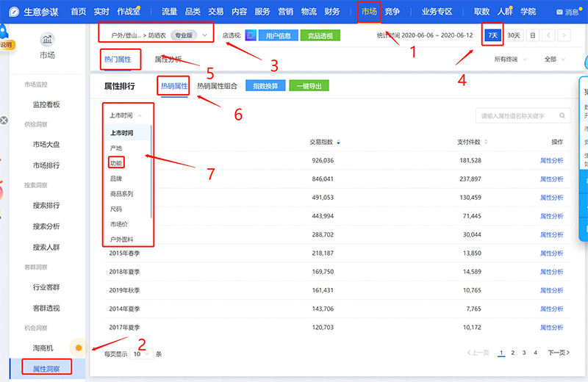This screenshot has width=588, height=382.
Task: Choose 功能 in the attribute list
Action: coord(116,163)
